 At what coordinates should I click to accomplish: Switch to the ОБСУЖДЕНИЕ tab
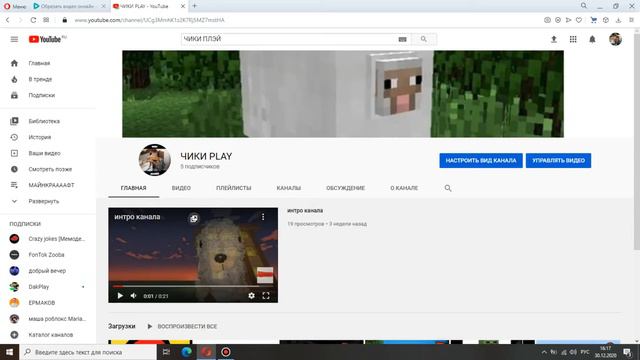pyautogui.click(x=345, y=188)
